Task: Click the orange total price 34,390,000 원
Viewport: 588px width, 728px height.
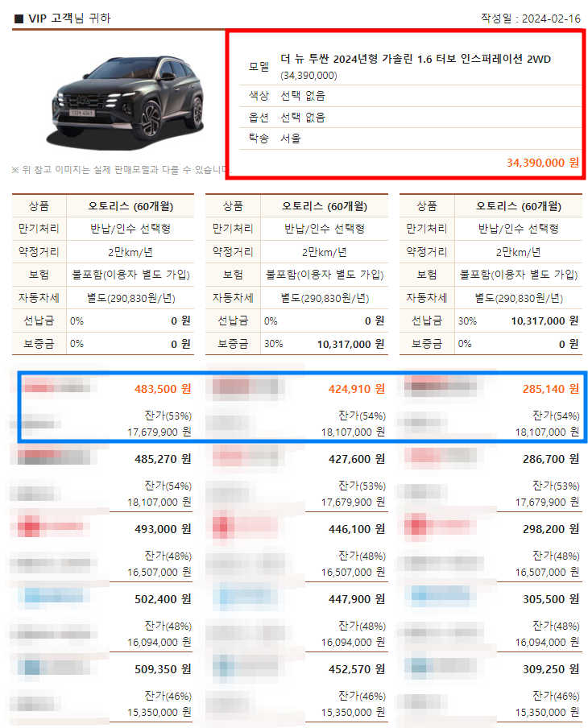Action: pyautogui.click(x=542, y=163)
